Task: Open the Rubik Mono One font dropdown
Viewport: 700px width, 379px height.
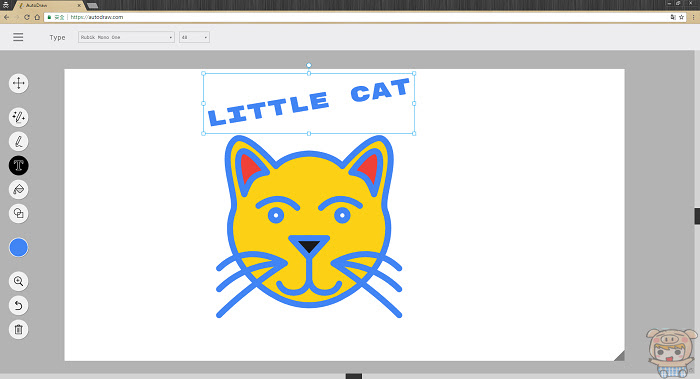Action: (x=126, y=37)
